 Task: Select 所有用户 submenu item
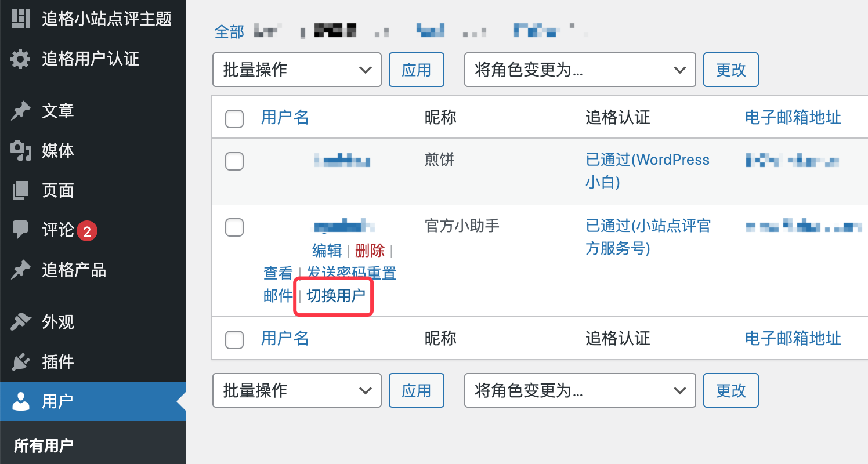coord(44,446)
